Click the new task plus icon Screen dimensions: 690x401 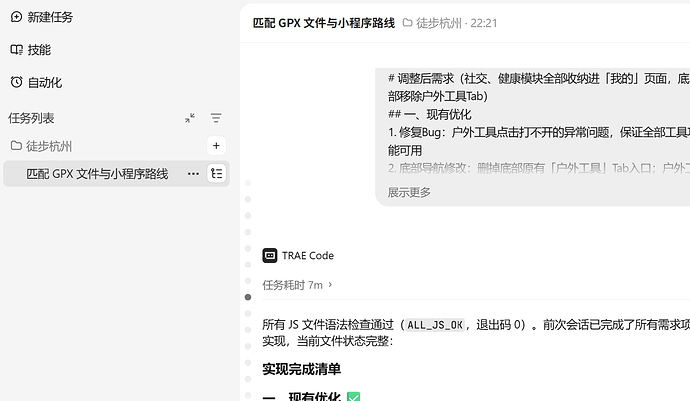pos(16,17)
